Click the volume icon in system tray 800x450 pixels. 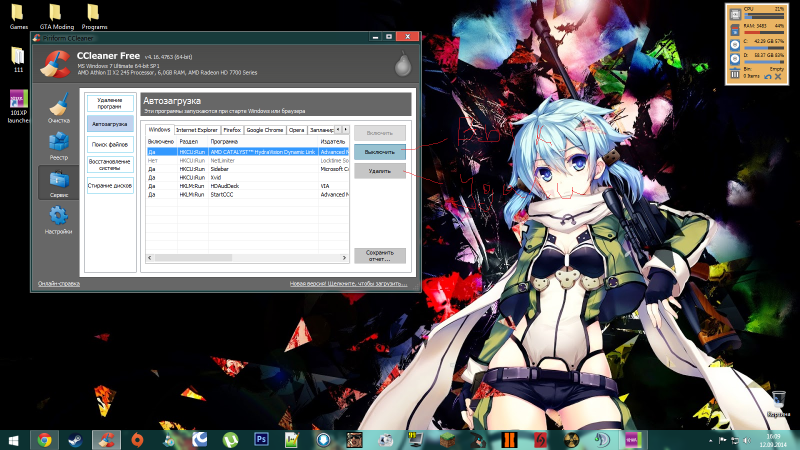(x=747, y=440)
